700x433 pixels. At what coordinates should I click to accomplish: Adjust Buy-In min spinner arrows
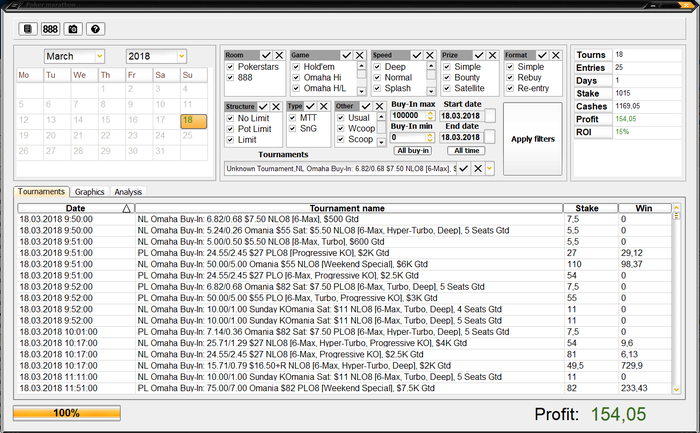click(430, 137)
